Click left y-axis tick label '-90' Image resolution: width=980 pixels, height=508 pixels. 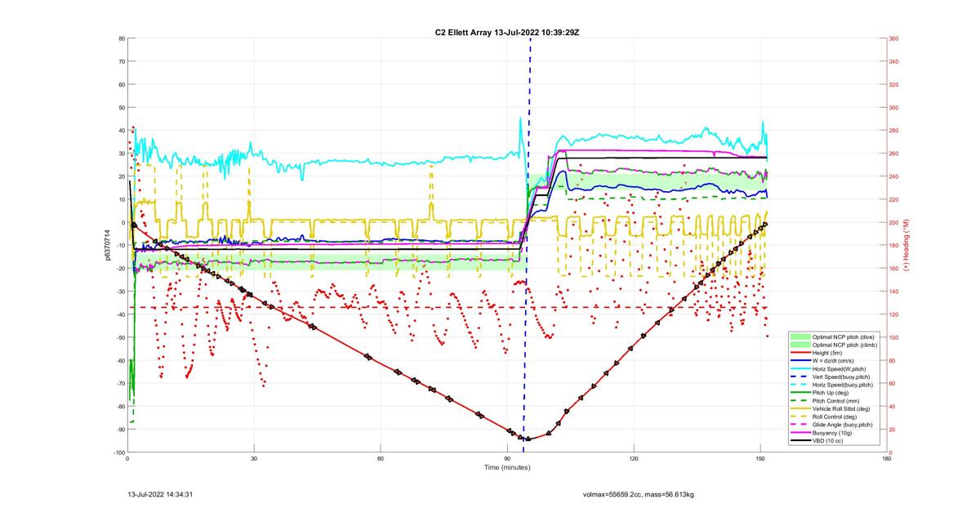[x=119, y=430]
